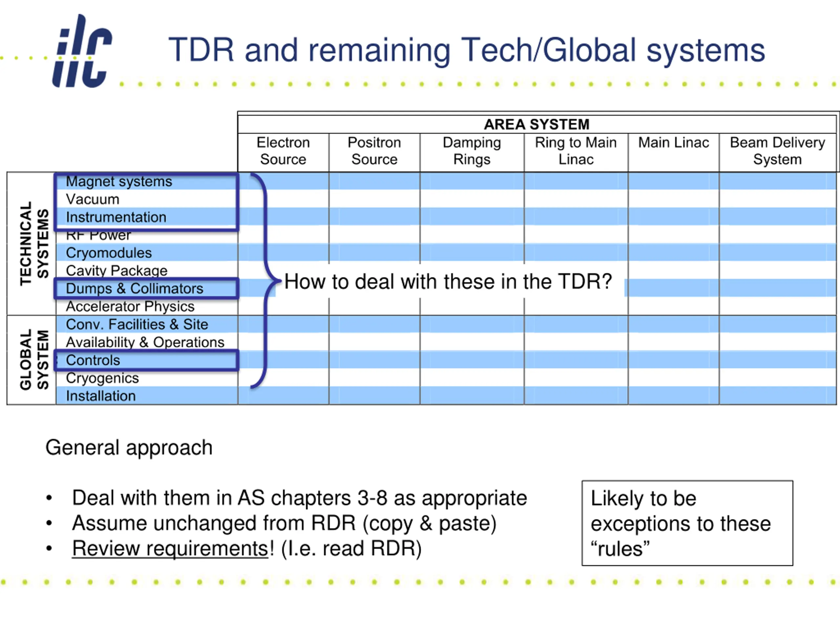
Task: Click the 'Cryomodules' row label
Action: 109,253
